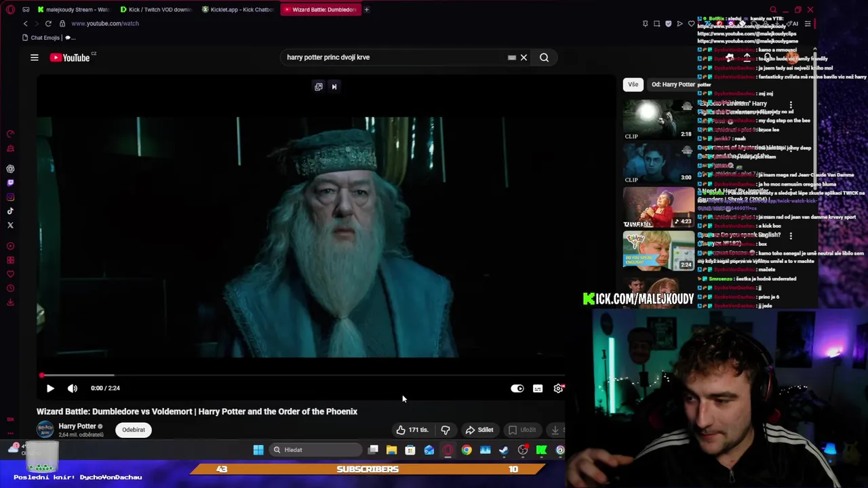
Task: Open Twitch in Opera sidebar
Action: click(10, 183)
